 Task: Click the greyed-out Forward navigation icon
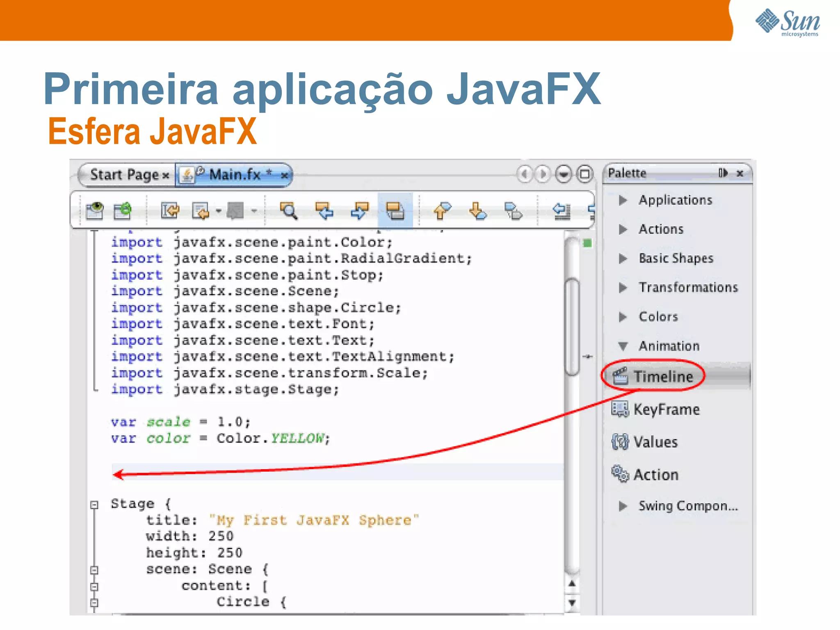tap(236, 211)
